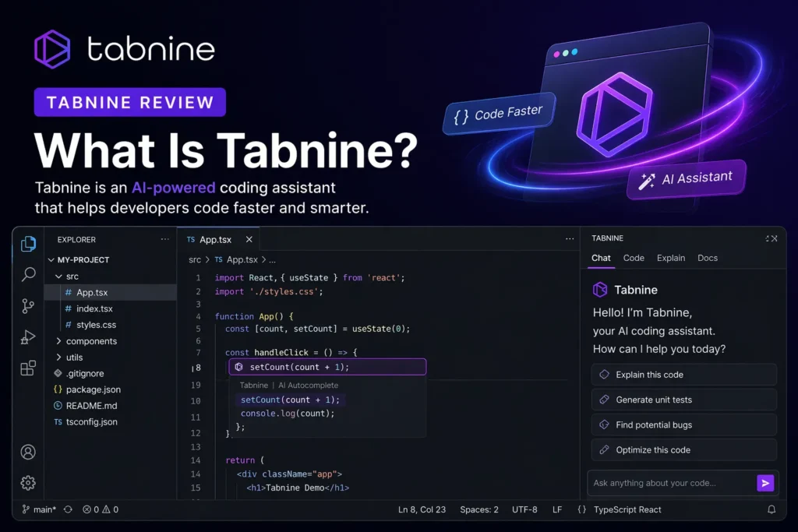Open the Run and Debug icon
The height and width of the screenshot is (532, 798).
click(28, 336)
